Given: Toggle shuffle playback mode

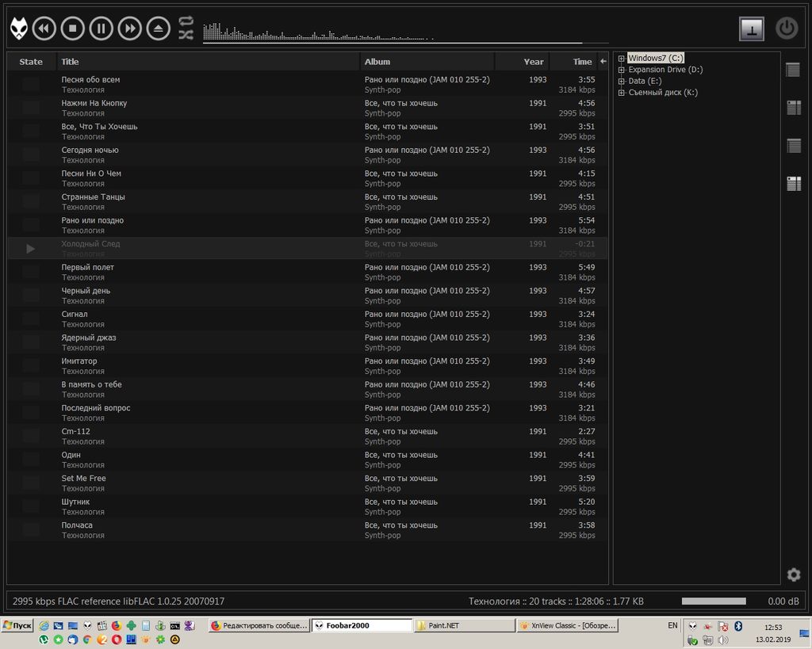Looking at the screenshot, I should (x=186, y=35).
